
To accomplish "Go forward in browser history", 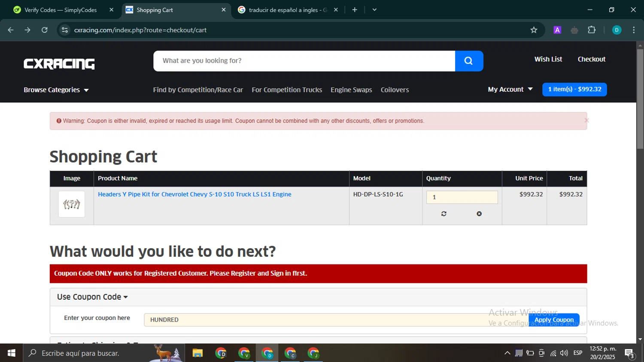I will tap(27, 30).
